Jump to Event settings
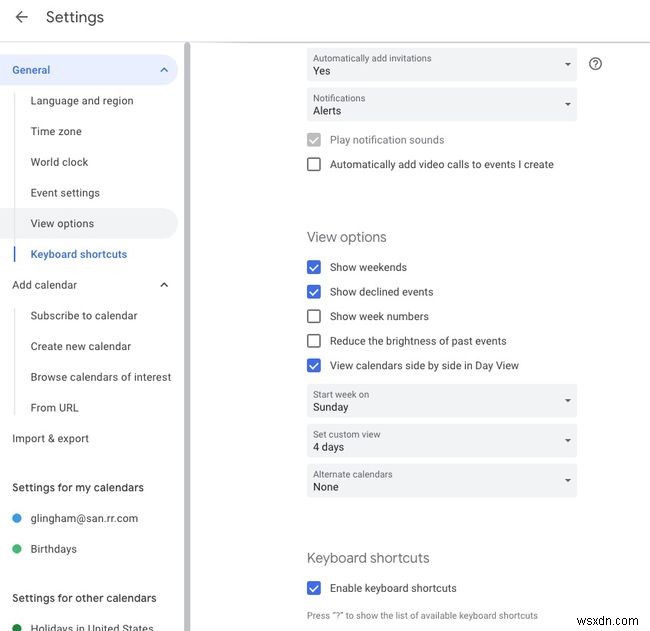Screen dimensions: 650x631 [65, 193]
